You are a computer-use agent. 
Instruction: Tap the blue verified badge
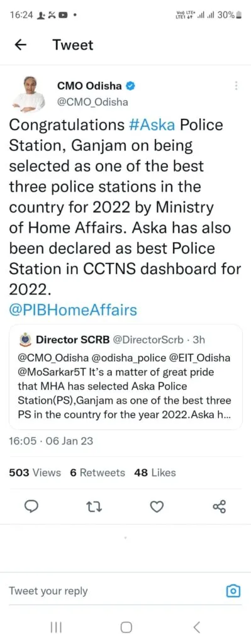[131, 86]
